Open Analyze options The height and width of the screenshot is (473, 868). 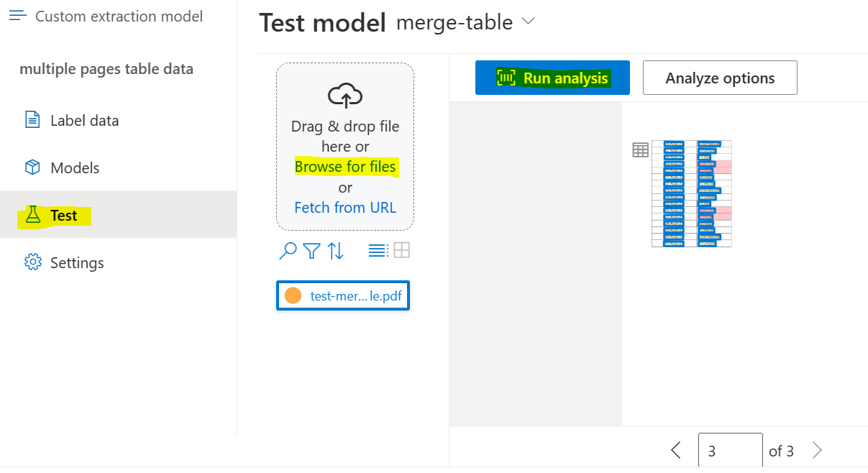pyautogui.click(x=719, y=77)
